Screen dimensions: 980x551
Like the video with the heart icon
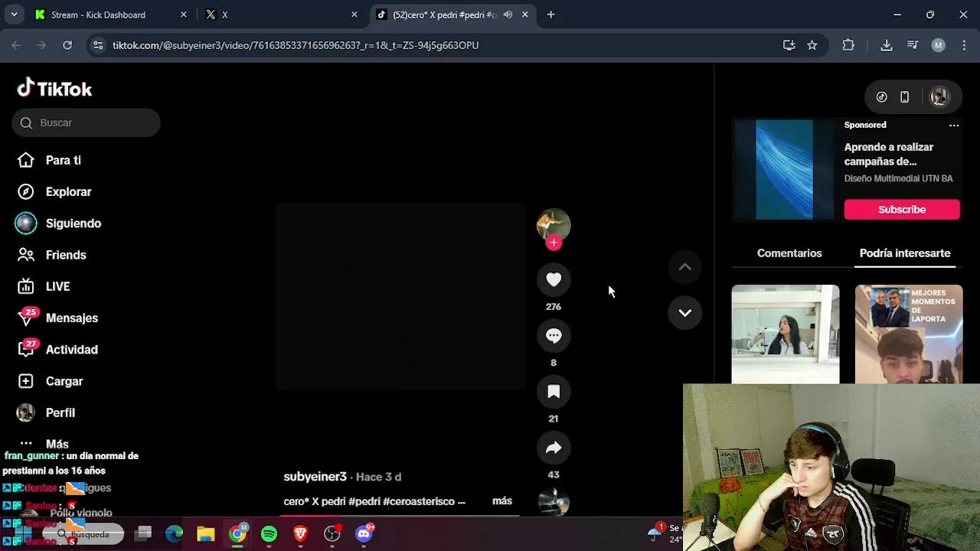coord(554,280)
